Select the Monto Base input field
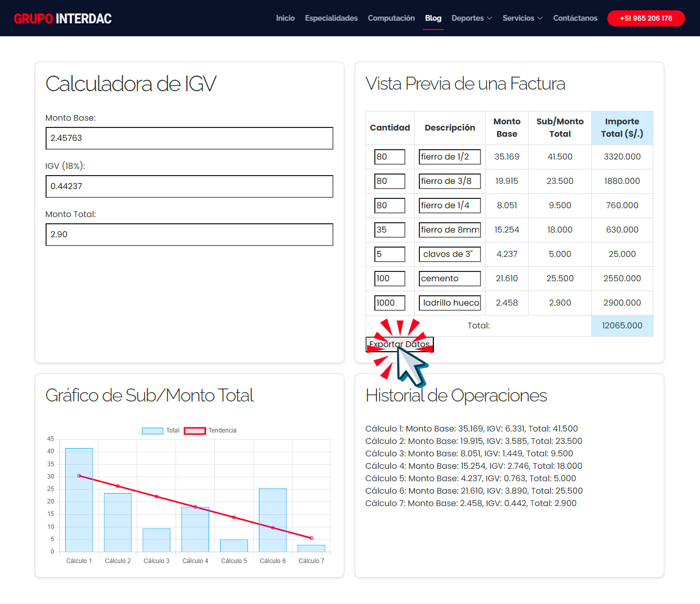700x604 pixels. (x=189, y=138)
